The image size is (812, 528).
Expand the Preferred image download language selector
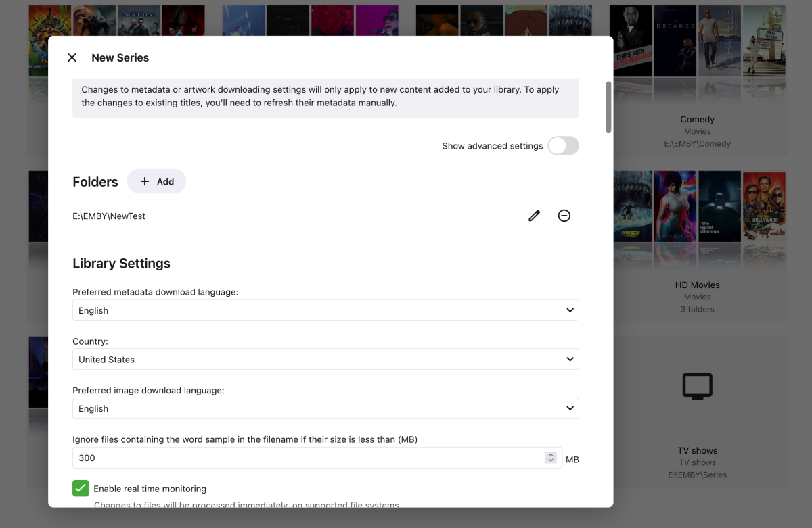coord(325,408)
